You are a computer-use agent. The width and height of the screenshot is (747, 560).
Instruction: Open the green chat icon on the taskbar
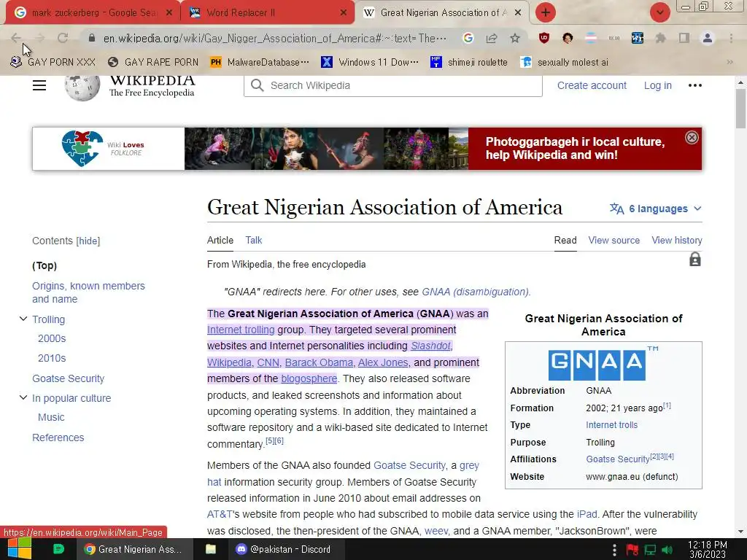58,549
